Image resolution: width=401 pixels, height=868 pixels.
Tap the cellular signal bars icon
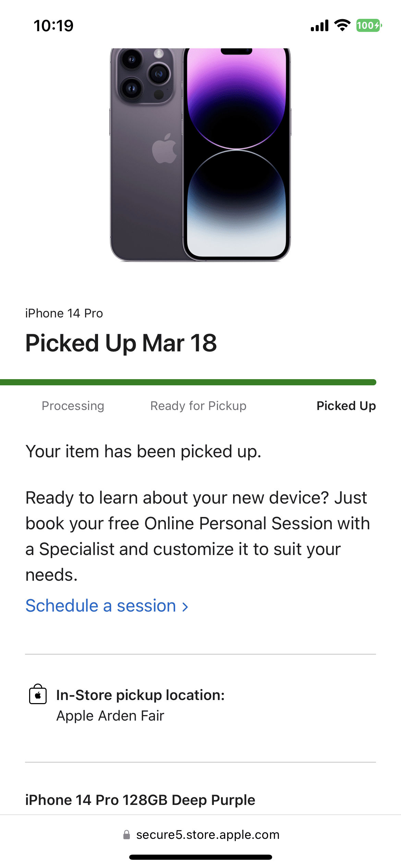tap(319, 26)
